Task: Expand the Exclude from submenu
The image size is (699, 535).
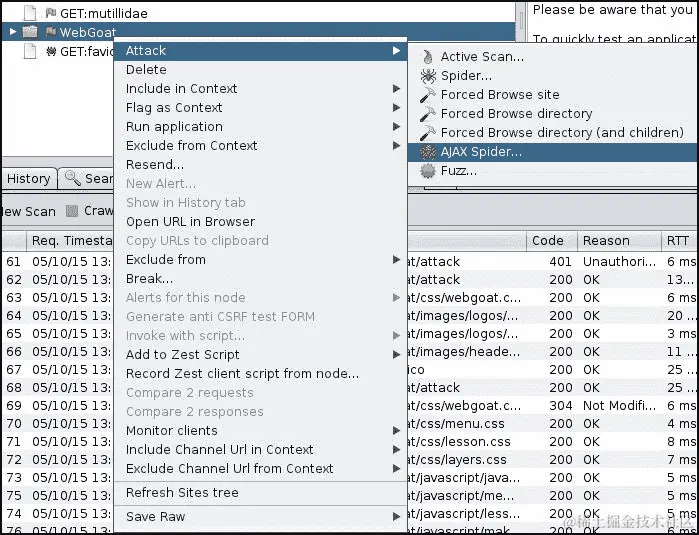Action: pos(396,259)
